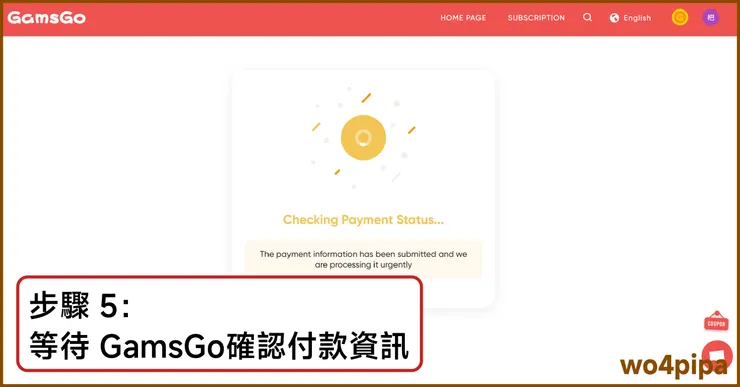This screenshot has height=387, width=740.
Task: Click the gold coin icon
Action: tap(680, 17)
